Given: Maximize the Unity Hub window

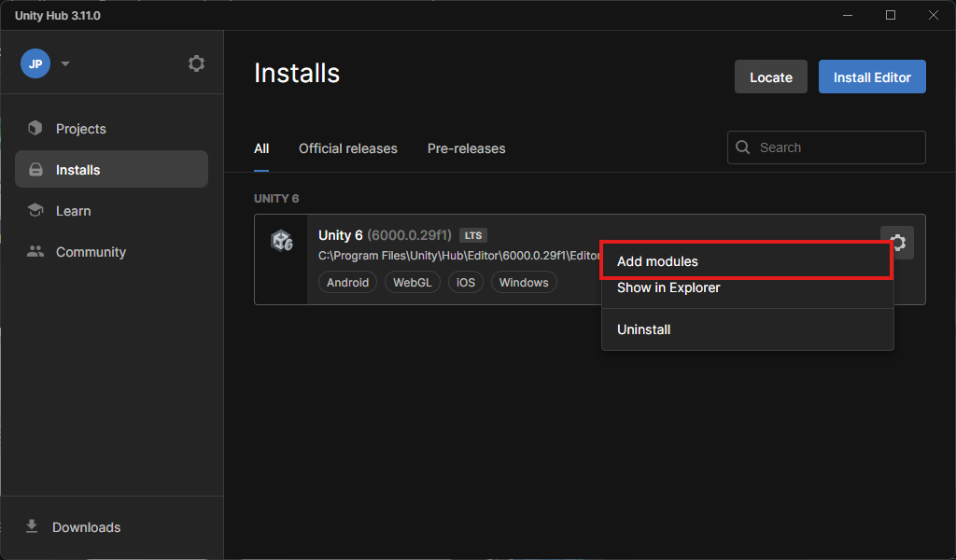Looking at the screenshot, I should pyautogui.click(x=890, y=15).
